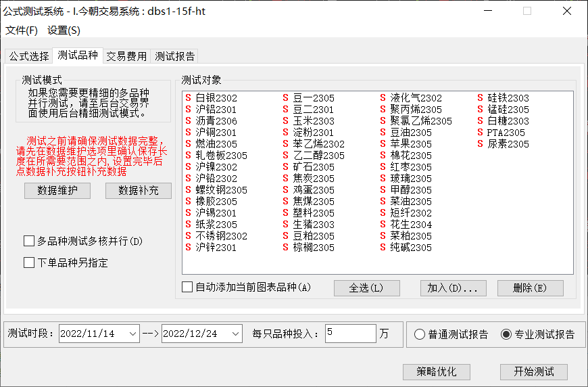Open the 测试报告 tab
The width and height of the screenshot is (588, 387).
pyautogui.click(x=175, y=56)
